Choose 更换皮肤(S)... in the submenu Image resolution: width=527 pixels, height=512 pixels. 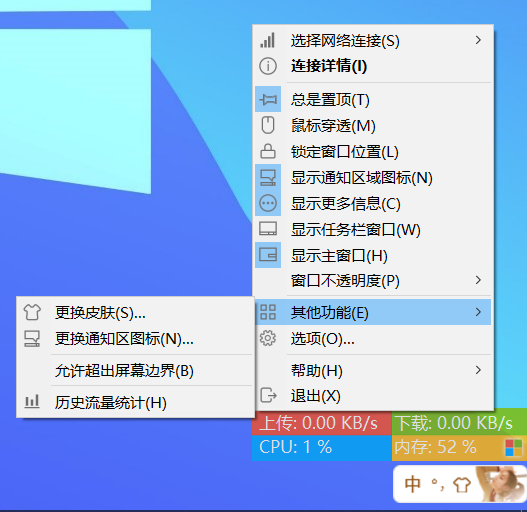(135, 312)
